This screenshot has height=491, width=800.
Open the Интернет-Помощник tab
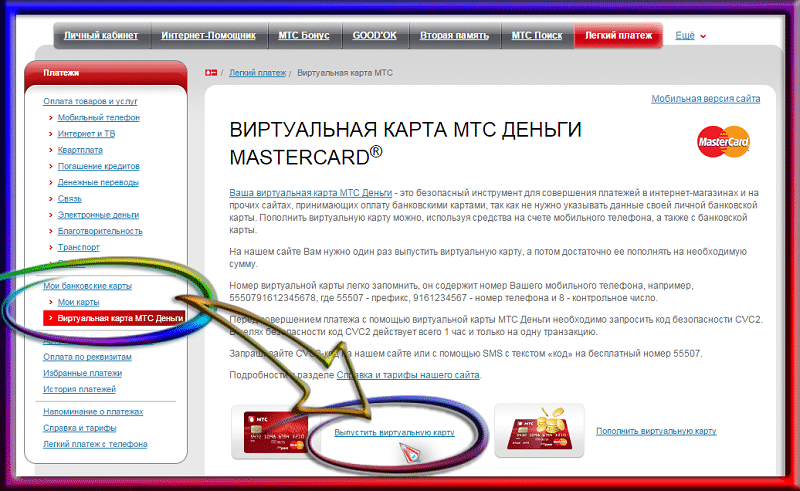(208, 36)
